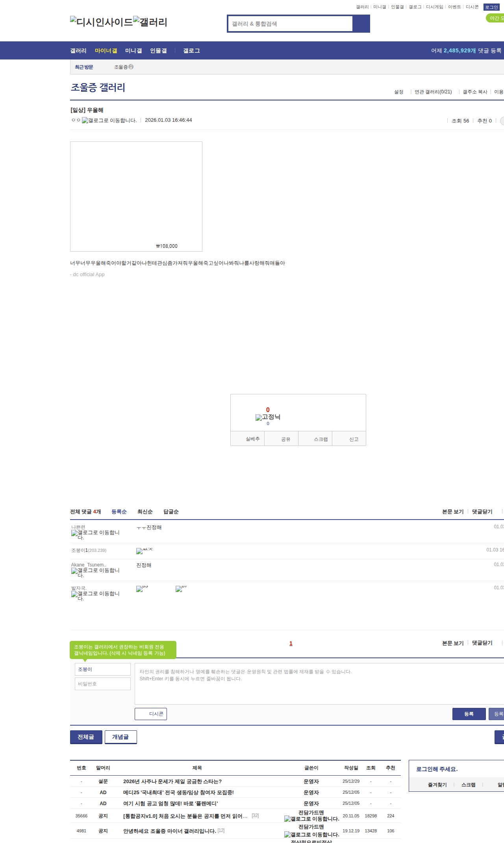Switch to the 마이너갤 nav tab
Screen dimensions: 504x843
point(106,51)
